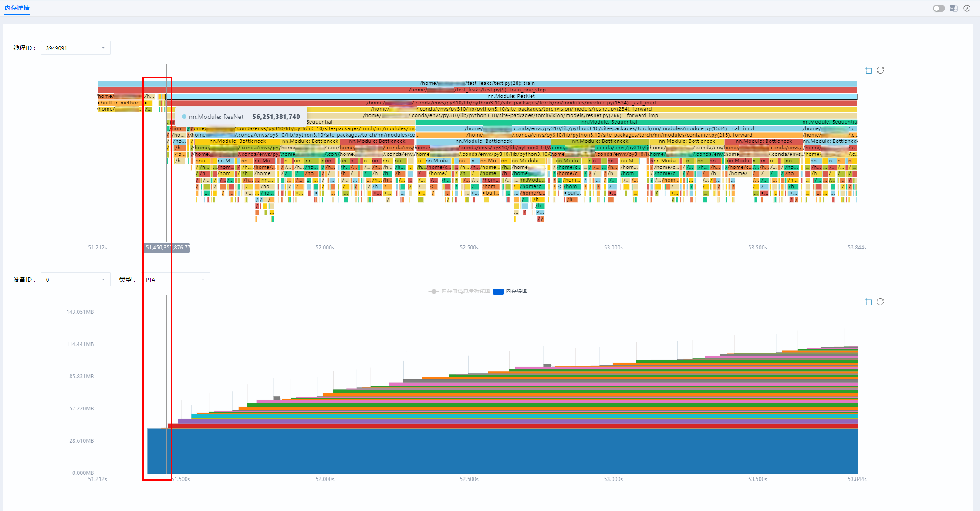
Task: Click the test.py(28): train flame bar
Action: (477, 84)
